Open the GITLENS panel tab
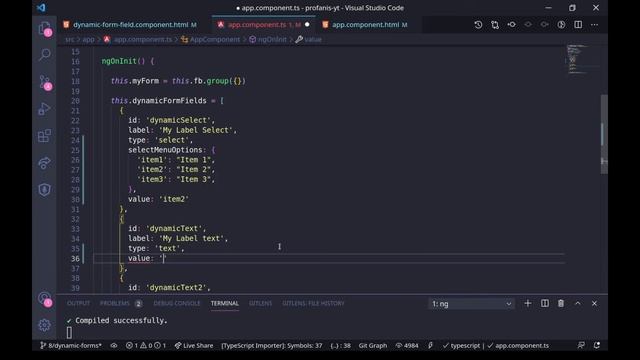Image resolution: width=640 pixels, height=360 pixels. [260, 303]
